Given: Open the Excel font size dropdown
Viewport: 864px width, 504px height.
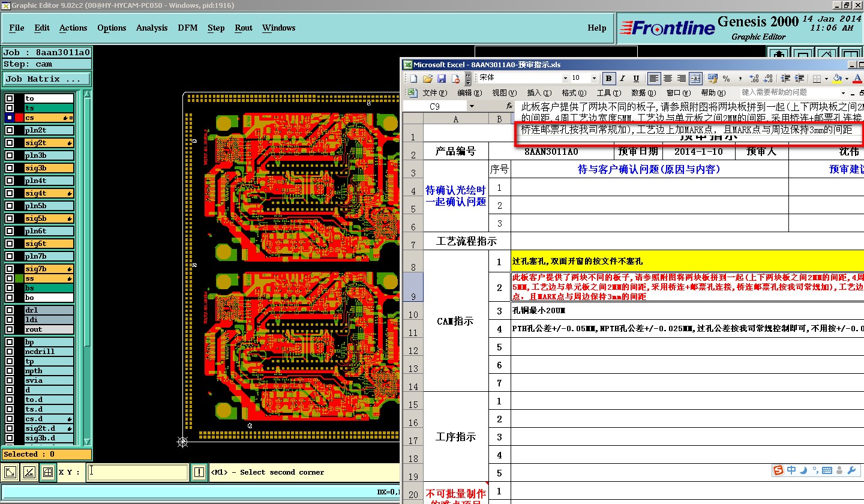Looking at the screenshot, I should 594,79.
